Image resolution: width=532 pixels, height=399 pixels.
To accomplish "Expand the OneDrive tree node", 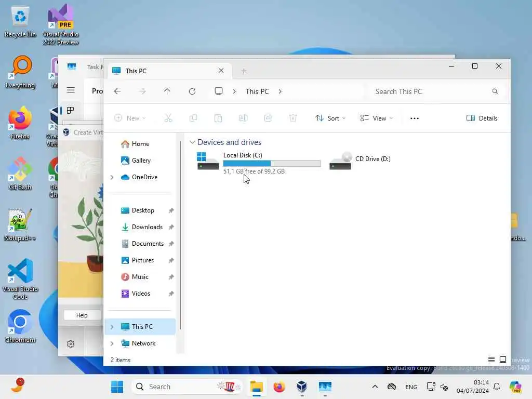I will [112, 177].
